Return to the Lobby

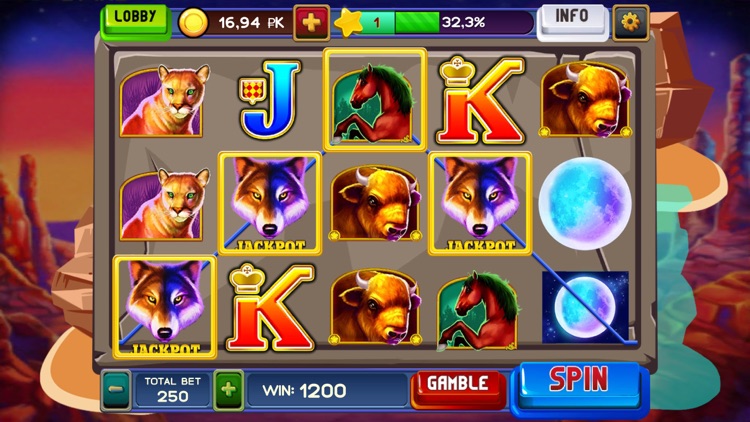point(135,20)
